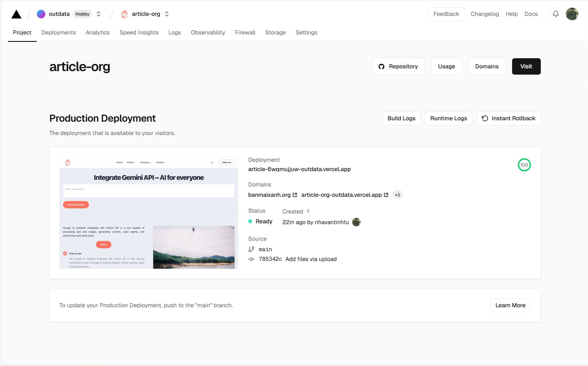Open the article-6wqmujjuw-outdata.vercel.app deployment link

coord(299,169)
